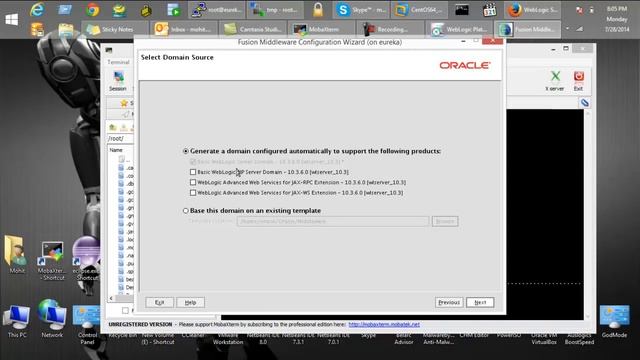Click the checkbox below MobaXterm file list

point(125,311)
